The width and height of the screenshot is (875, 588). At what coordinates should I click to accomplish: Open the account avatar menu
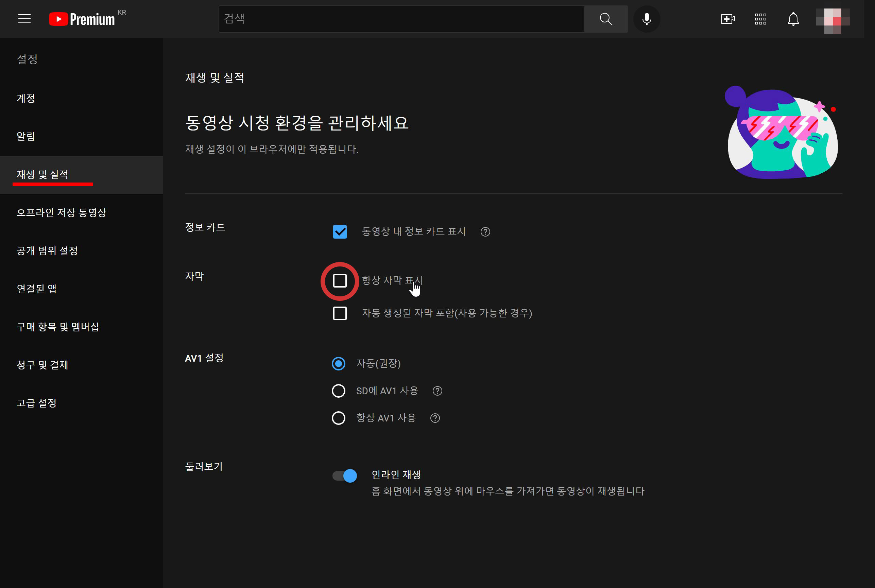pyautogui.click(x=832, y=21)
